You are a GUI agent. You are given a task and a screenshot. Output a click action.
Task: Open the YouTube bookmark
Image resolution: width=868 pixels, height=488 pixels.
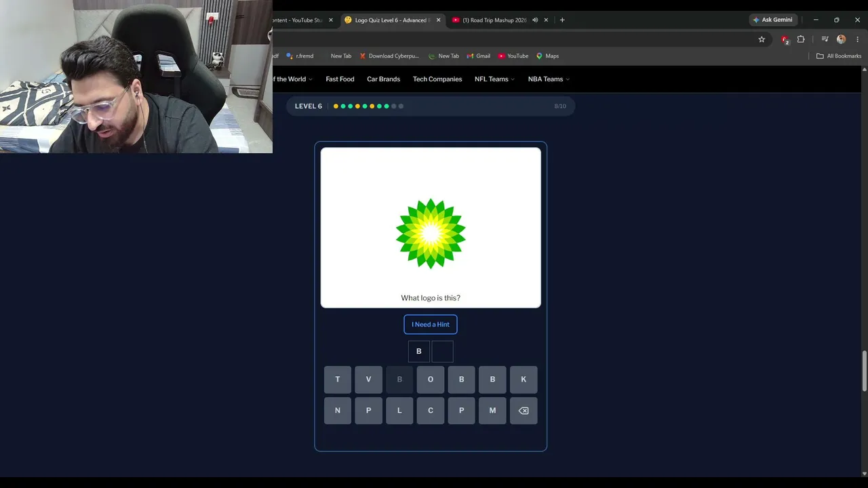click(x=513, y=56)
